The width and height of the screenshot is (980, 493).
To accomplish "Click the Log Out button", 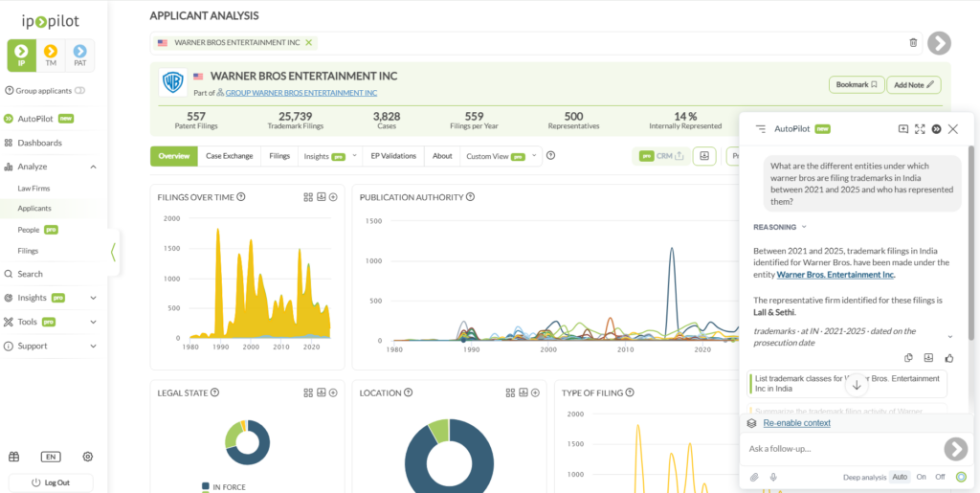I will (x=51, y=483).
